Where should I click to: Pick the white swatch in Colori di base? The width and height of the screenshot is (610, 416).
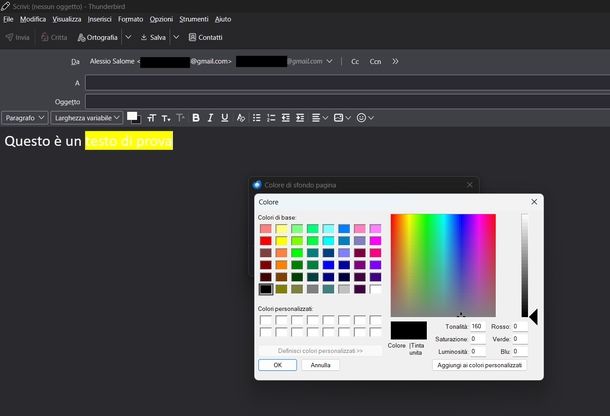pyautogui.click(x=375, y=289)
